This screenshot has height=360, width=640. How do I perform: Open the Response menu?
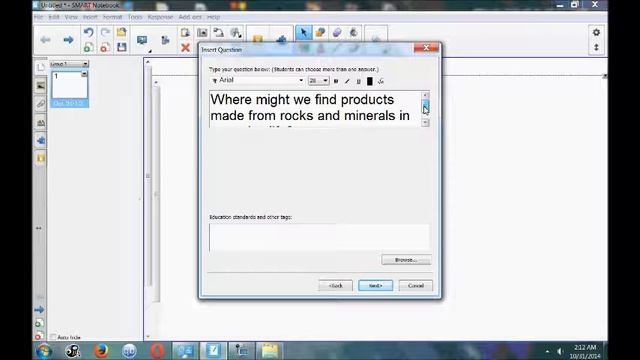click(x=160, y=17)
